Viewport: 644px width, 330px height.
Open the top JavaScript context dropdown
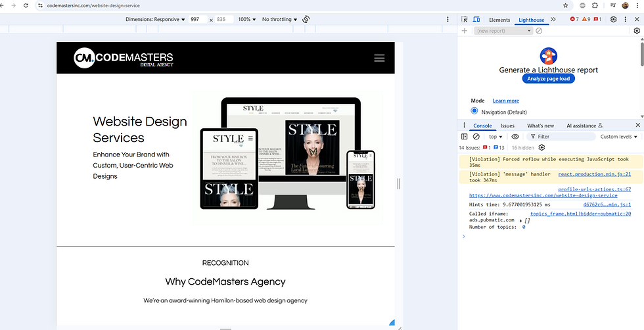click(495, 137)
